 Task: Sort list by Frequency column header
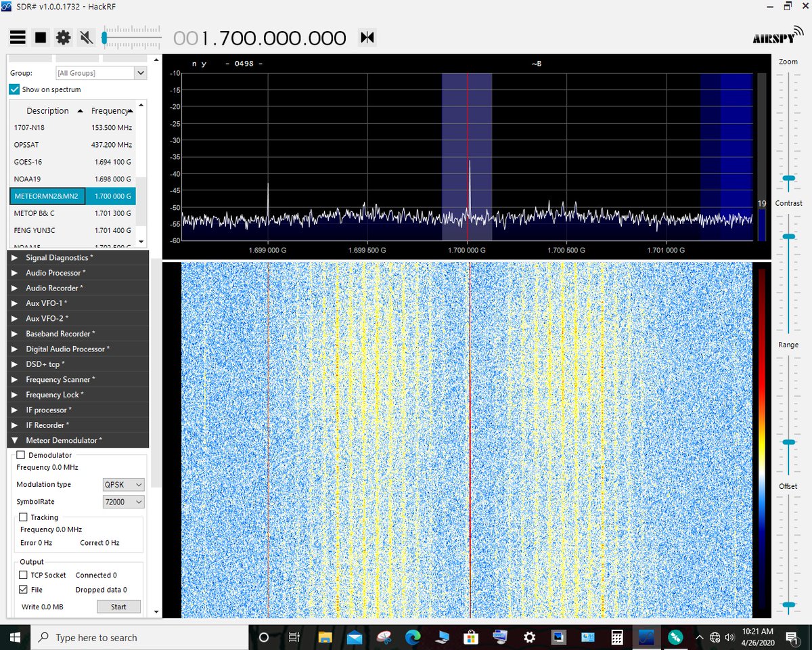pos(112,110)
